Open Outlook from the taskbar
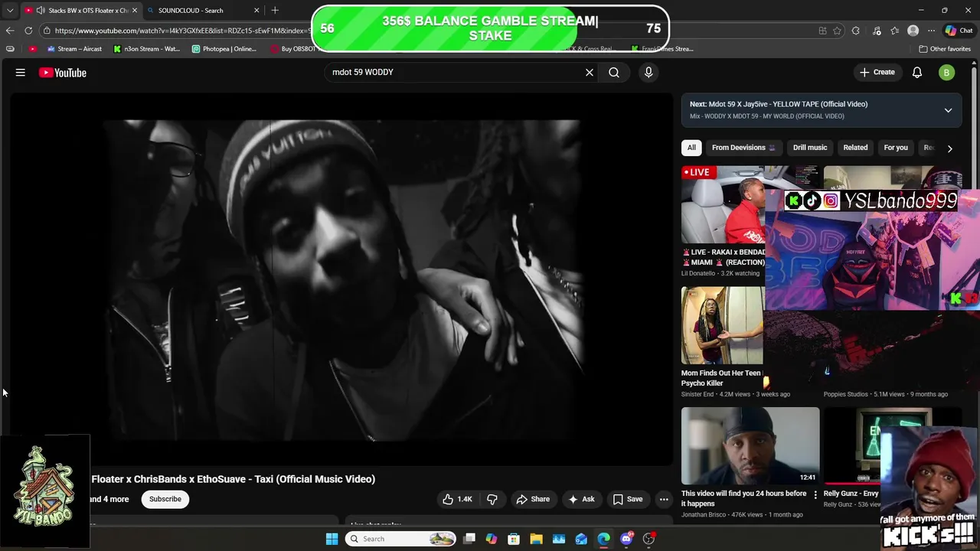Image resolution: width=980 pixels, height=551 pixels. [x=581, y=539]
